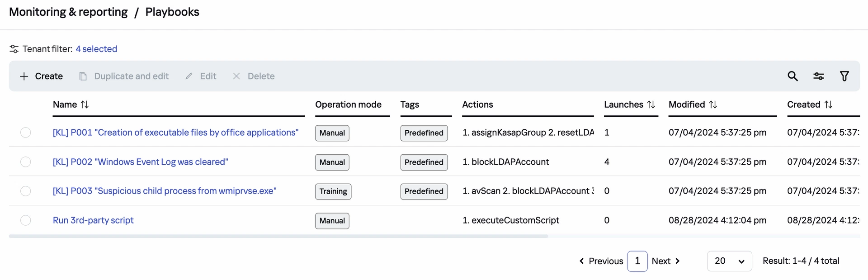Click the Playbooks breadcrumb item

[x=172, y=12]
